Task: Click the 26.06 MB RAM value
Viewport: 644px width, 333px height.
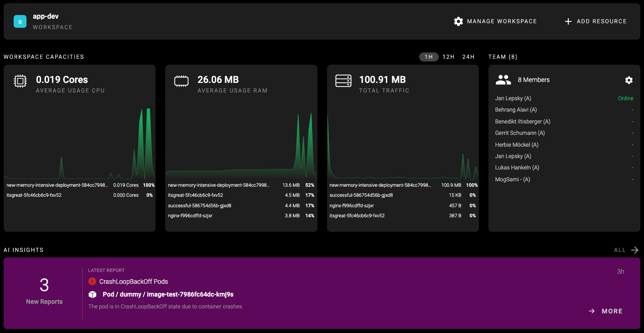Action: 218,80
